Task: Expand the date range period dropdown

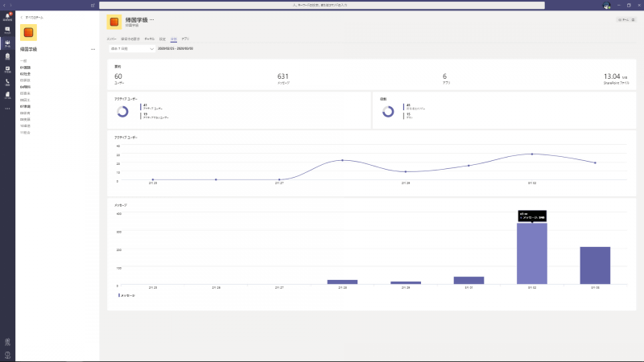Action: 130,48
